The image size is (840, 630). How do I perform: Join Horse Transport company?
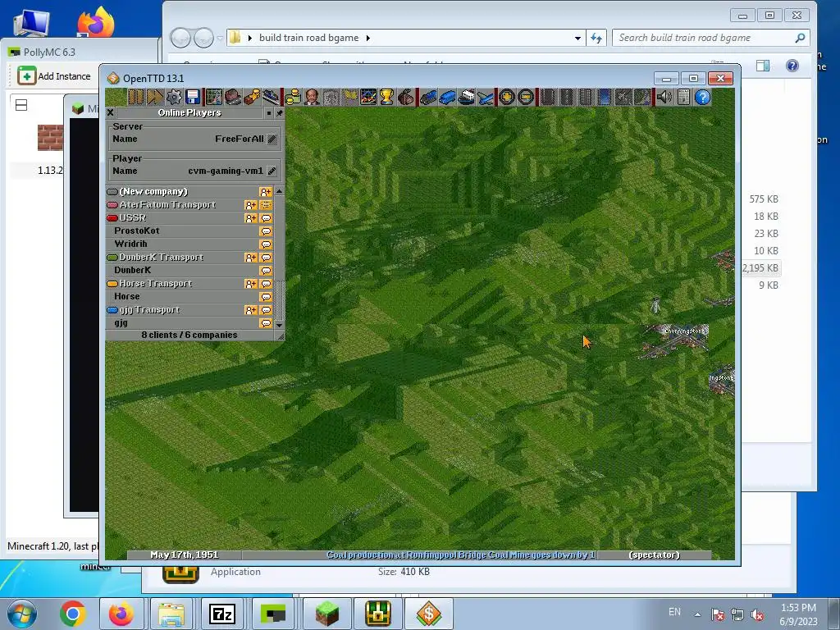251,283
